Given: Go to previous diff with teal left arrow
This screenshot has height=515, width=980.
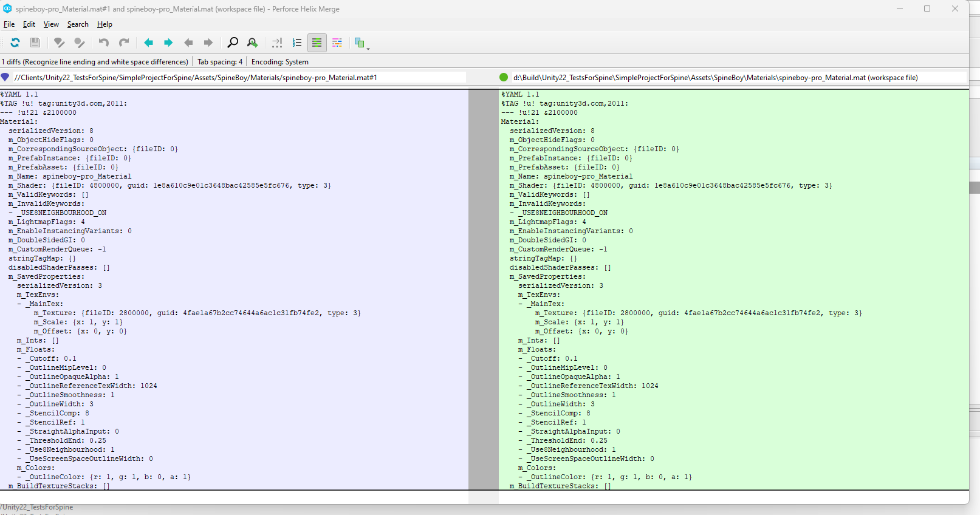Looking at the screenshot, I should tap(148, 43).
